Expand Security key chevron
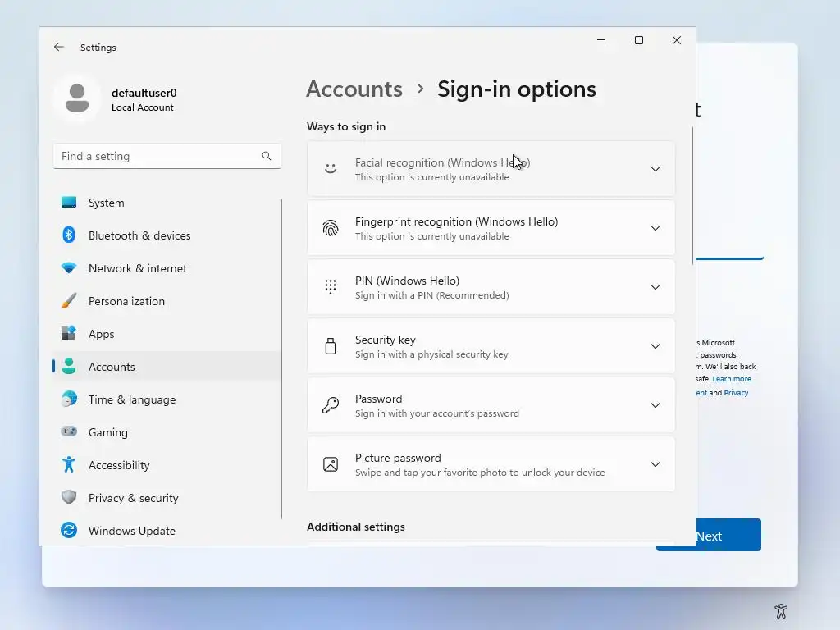 (x=655, y=346)
